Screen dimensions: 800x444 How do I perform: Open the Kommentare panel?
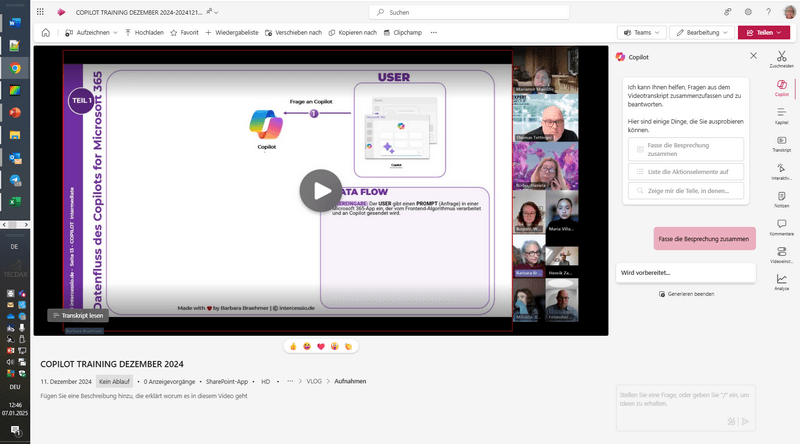pos(781,226)
